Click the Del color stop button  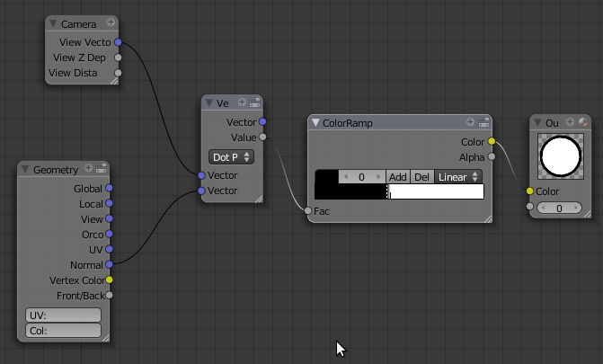[x=421, y=177]
